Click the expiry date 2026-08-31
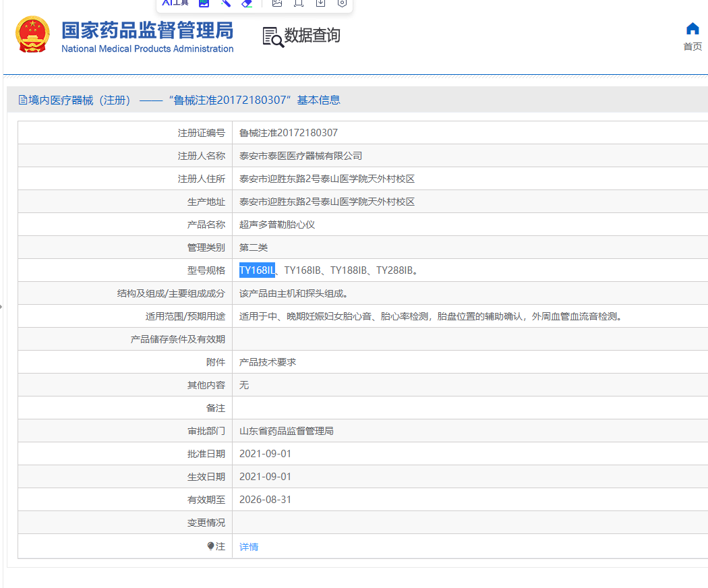The width and height of the screenshot is (708, 588). tap(265, 500)
